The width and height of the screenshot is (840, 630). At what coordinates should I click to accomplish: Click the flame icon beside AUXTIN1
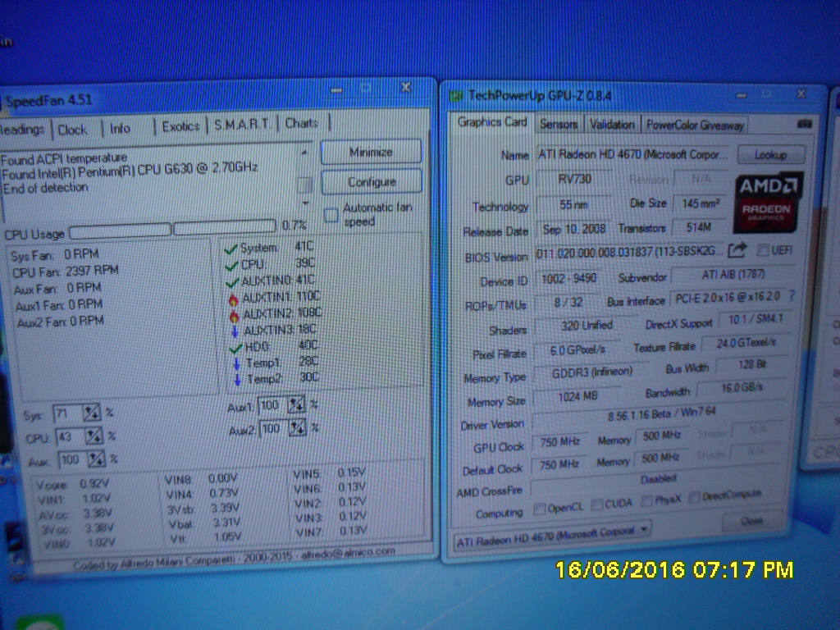[233, 299]
